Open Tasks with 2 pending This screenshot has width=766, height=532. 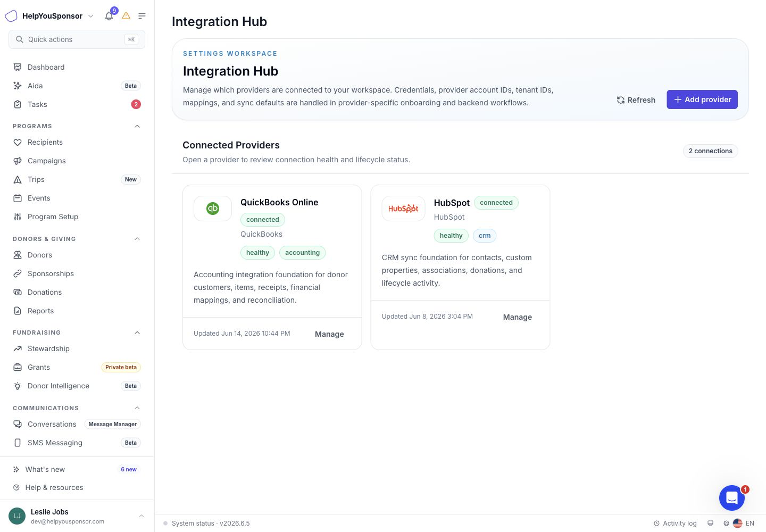(x=77, y=104)
